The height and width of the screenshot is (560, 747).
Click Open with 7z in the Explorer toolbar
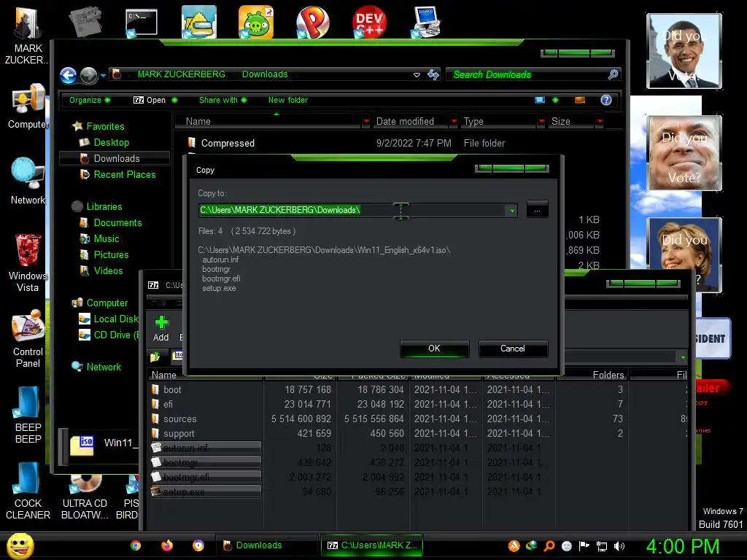(150, 100)
